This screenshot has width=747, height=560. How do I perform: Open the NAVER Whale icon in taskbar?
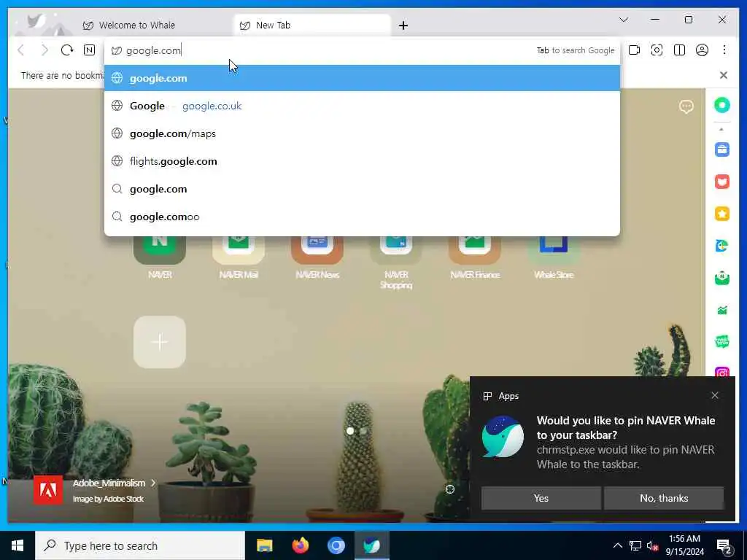pos(371,545)
